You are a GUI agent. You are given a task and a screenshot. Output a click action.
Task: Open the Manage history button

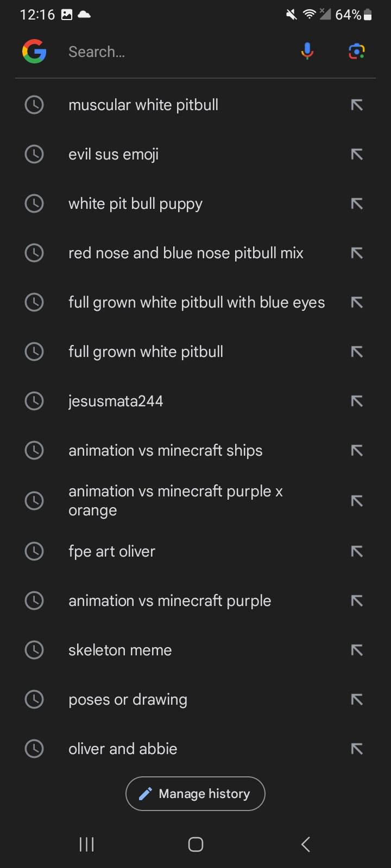point(195,794)
